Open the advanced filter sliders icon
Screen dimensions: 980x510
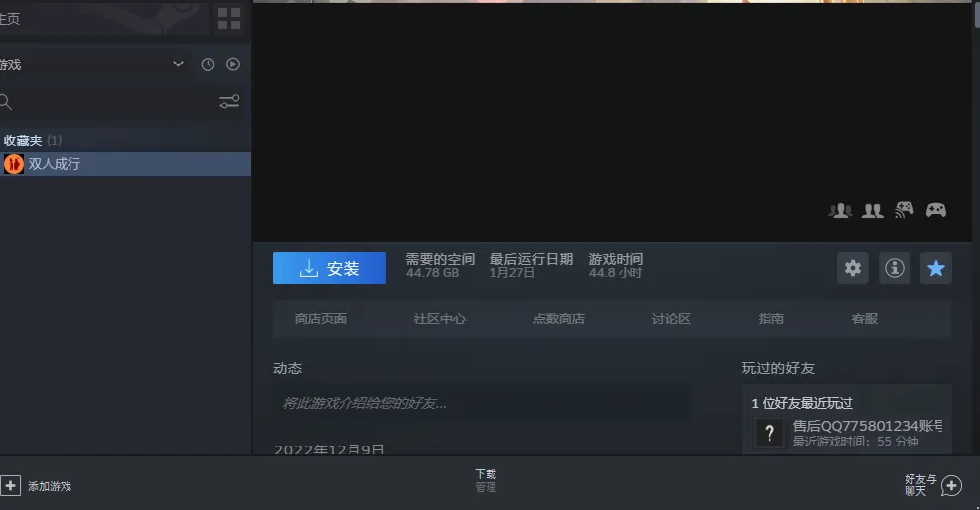(229, 101)
